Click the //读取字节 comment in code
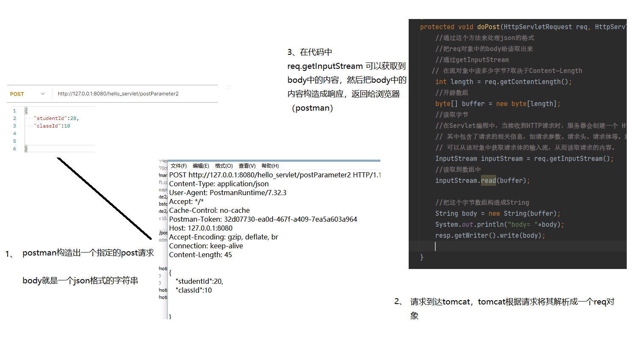The height and width of the screenshot is (364, 639). pyautogui.click(x=452, y=114)
